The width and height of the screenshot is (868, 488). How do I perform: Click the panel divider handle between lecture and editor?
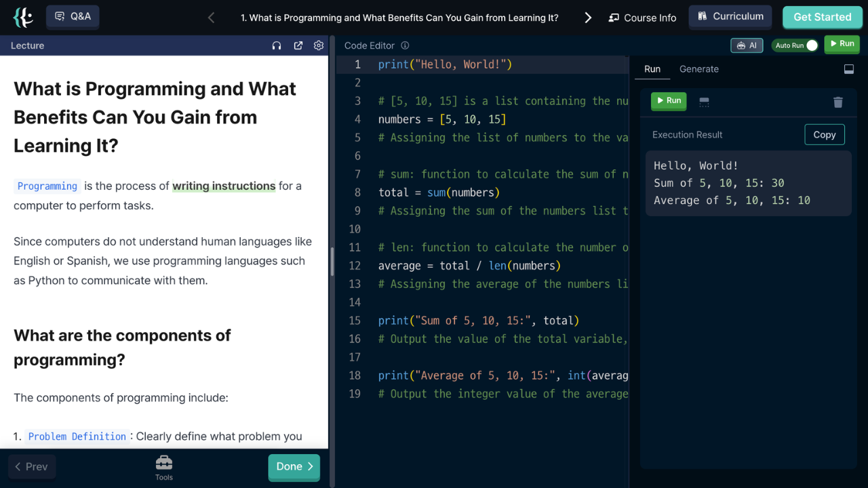click(332, 262)
